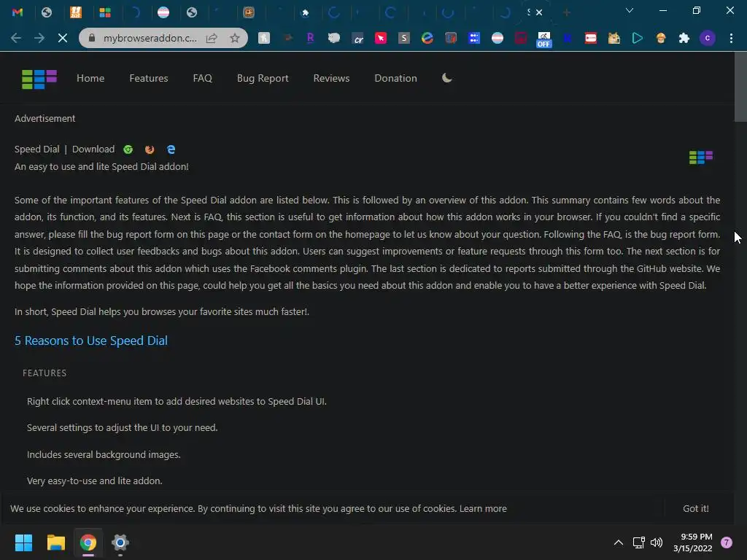Open the FAQ nav item

click(x=203, y=78)
